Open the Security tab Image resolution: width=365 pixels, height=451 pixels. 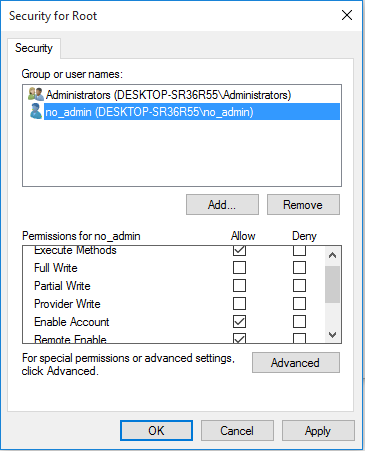[x=34, y=48]
